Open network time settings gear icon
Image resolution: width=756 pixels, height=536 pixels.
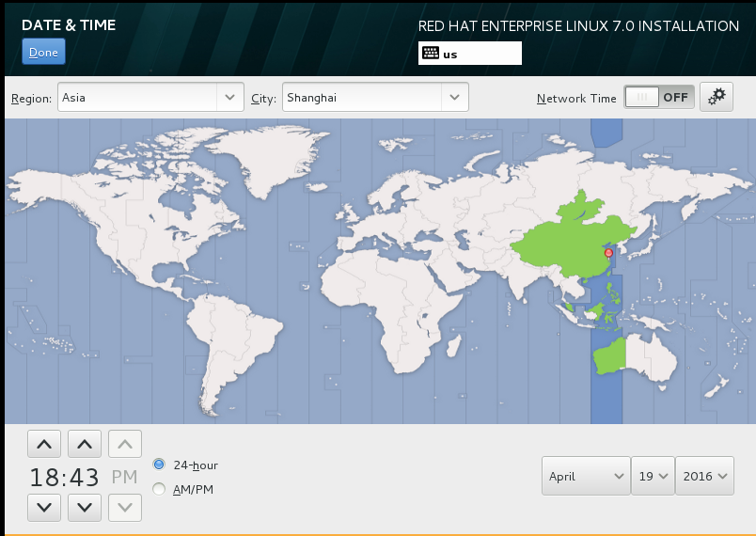[717, 97]
